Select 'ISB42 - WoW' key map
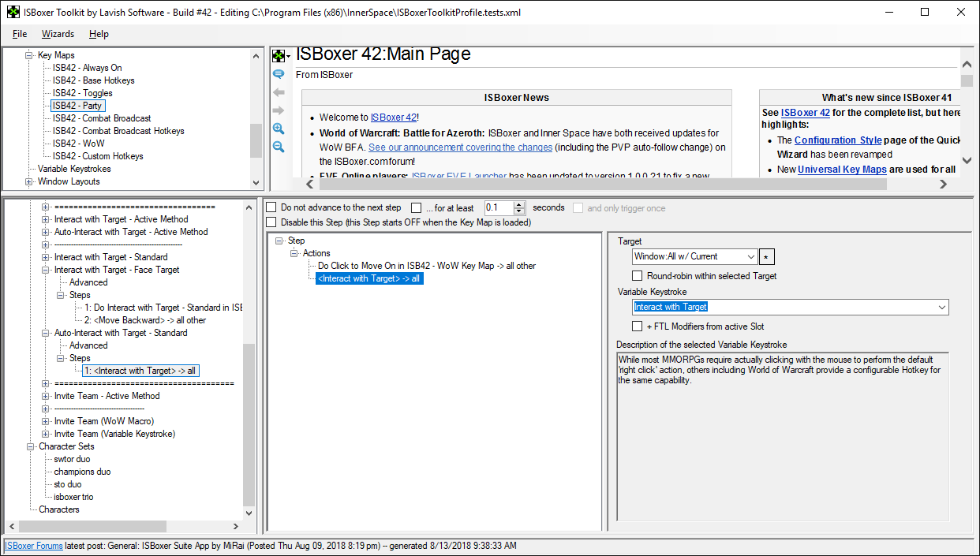This screenshot has width=980, height=556. 78,144
